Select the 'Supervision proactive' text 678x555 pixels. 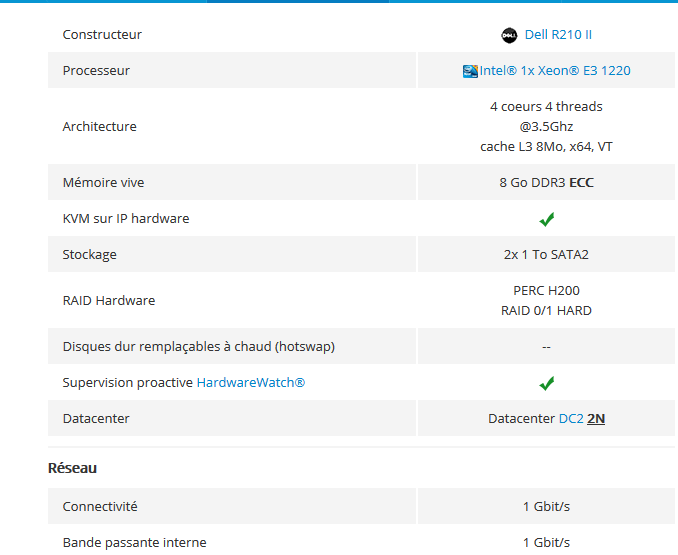[128, 383]
